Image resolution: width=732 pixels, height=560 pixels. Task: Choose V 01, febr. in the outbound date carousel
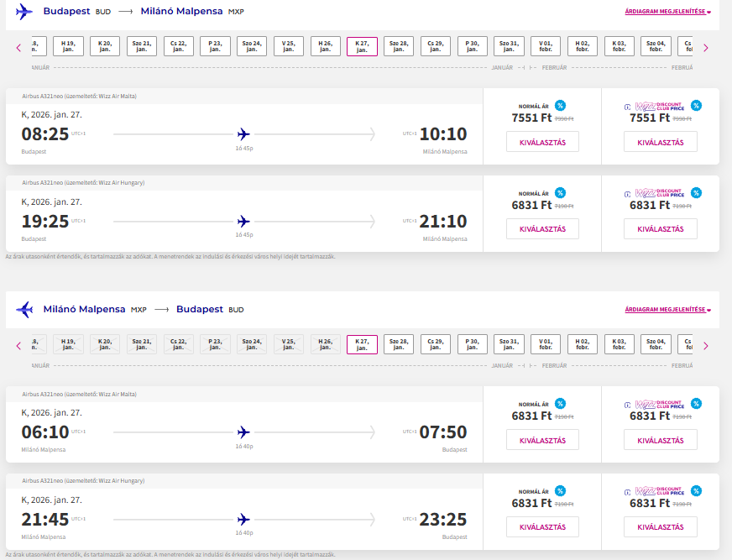[546, 47]
